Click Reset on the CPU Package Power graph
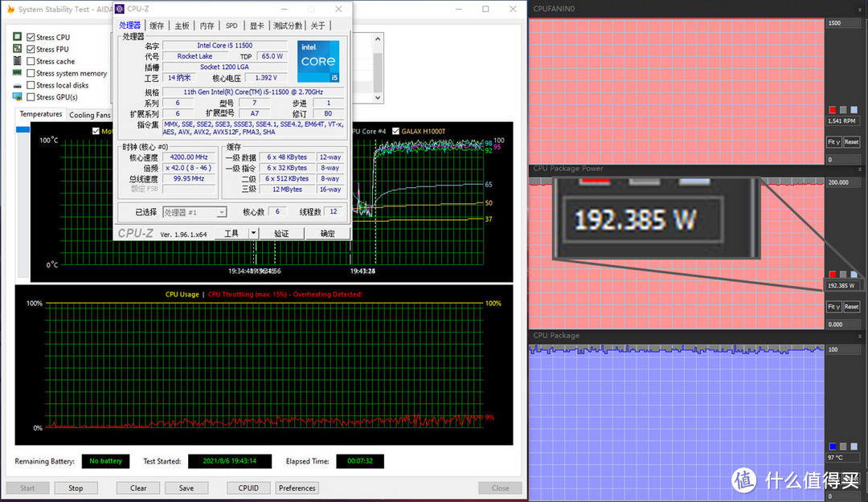Image resolution: width=868 pixels, height=502 pixels. click(851, 306)
